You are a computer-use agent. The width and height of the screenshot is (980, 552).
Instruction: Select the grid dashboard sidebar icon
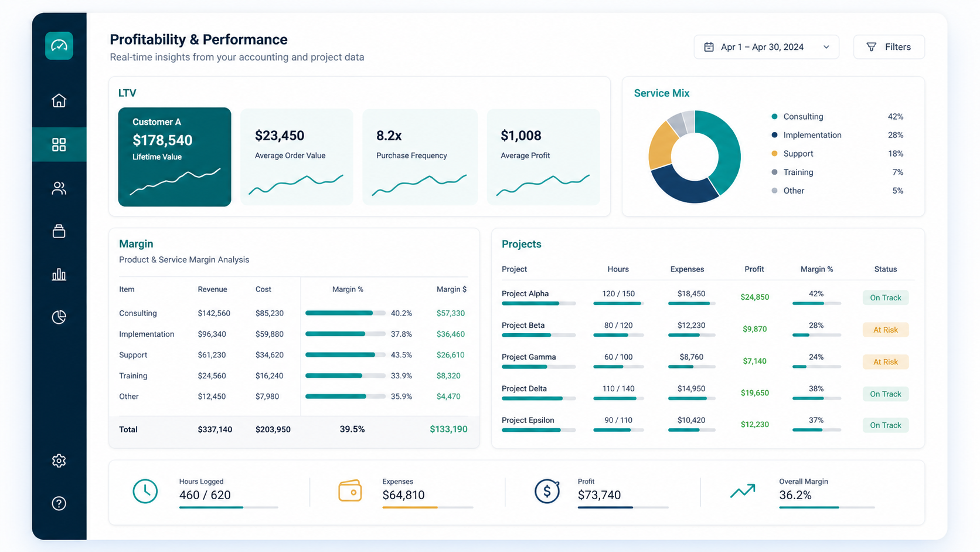[59, 144]
